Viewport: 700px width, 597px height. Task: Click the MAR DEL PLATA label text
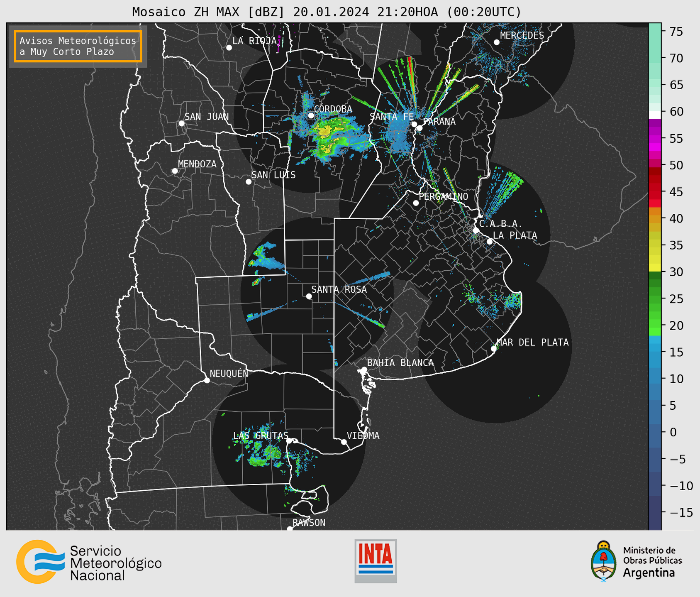tap(533, 343)
